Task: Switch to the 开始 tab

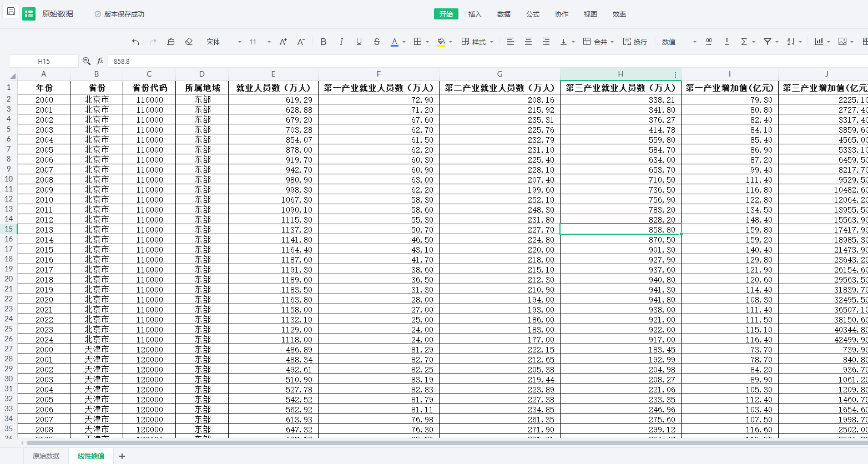Action: (x=446, y=14)
